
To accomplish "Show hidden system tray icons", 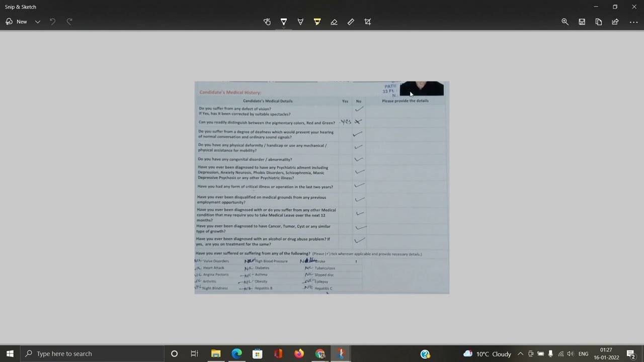I will 520,354.
